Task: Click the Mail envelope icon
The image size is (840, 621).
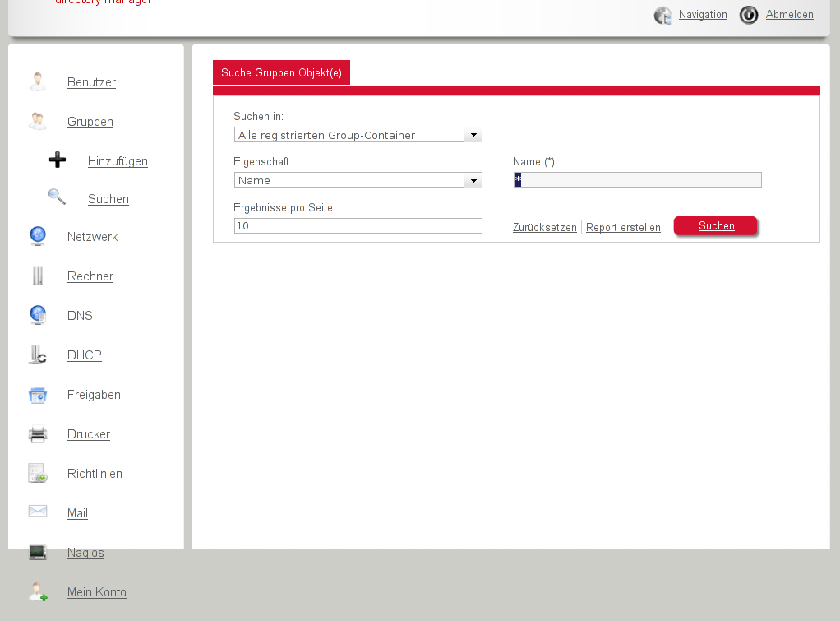Action: pyautogui.click(x=38, y=512)
